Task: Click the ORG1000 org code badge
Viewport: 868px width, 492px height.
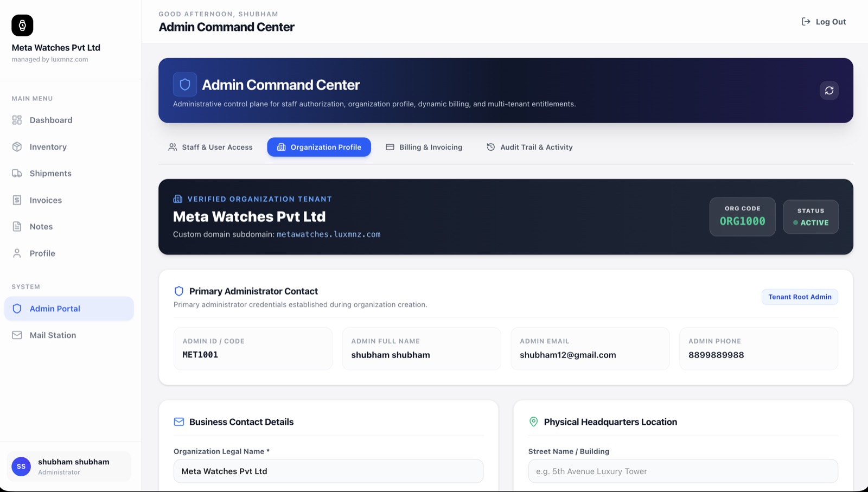Action: click(x=742, y=216)
